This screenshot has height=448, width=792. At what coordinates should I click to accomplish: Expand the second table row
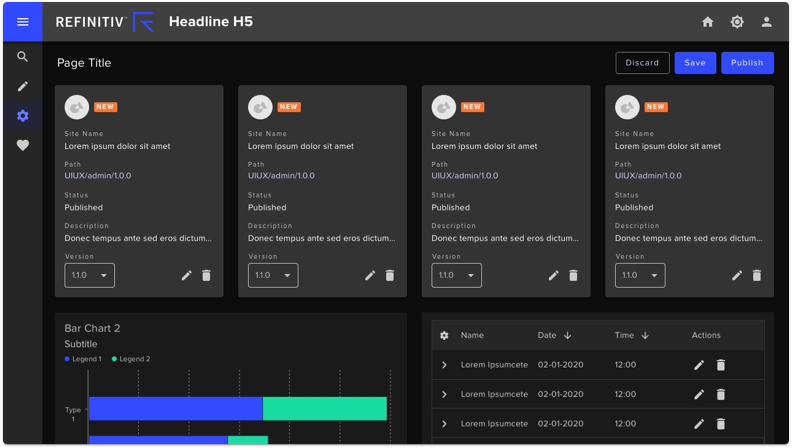[444, 394]
